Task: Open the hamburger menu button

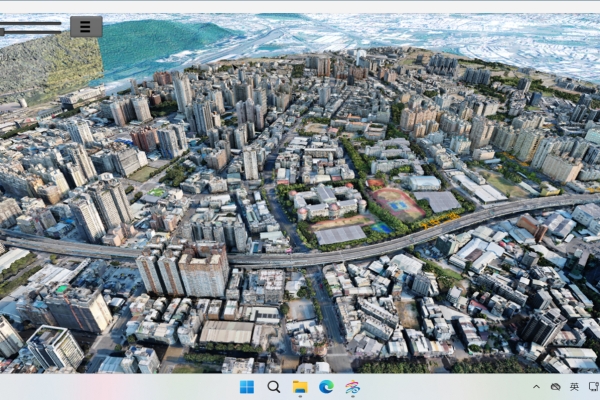Action: [86, 26]
